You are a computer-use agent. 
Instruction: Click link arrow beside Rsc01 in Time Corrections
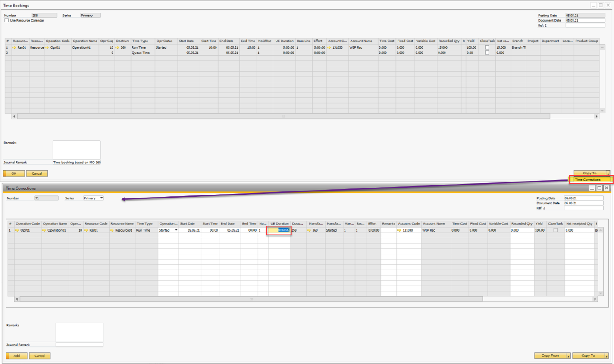86,230
